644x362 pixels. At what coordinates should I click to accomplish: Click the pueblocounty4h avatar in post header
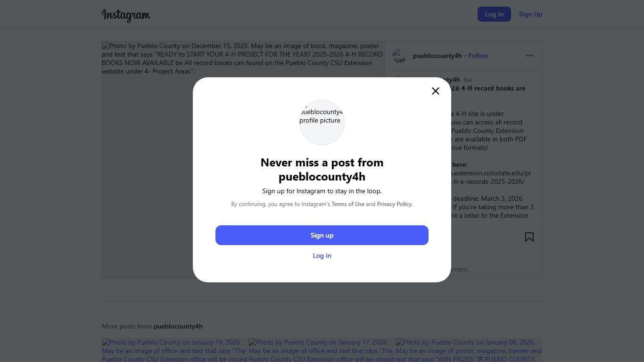pos(399,56)
